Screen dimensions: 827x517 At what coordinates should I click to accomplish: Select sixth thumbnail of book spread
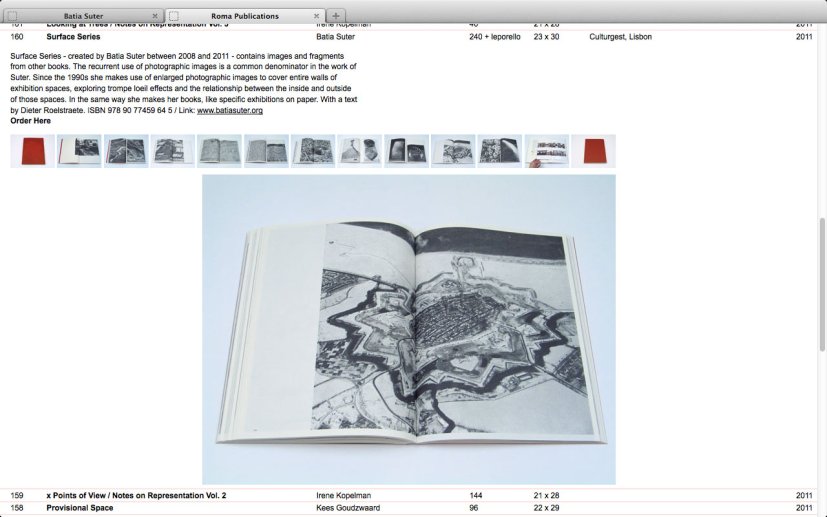click(266, 151)
